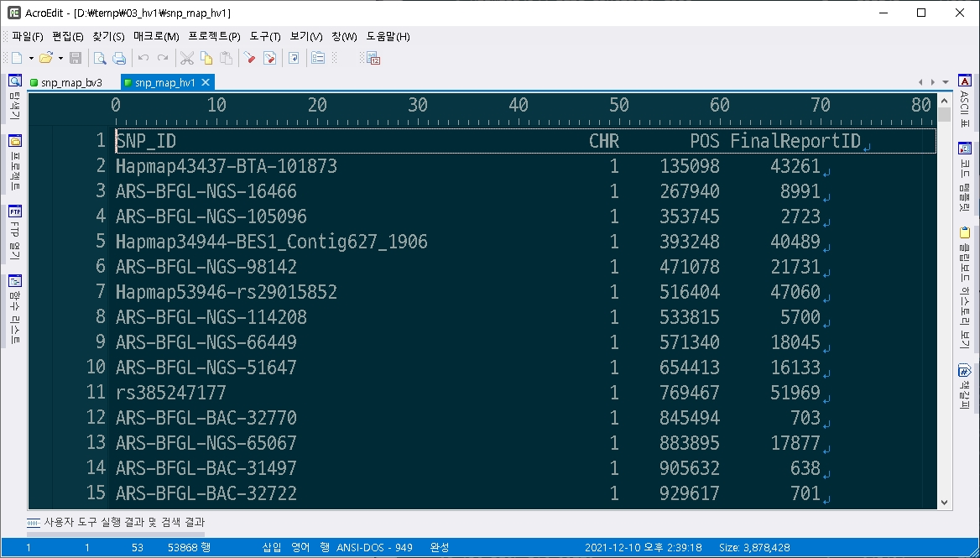Open the 탐색기 explorer side panel
The height and width of the screenshot is (558, 980).
(x=15, y=97)
